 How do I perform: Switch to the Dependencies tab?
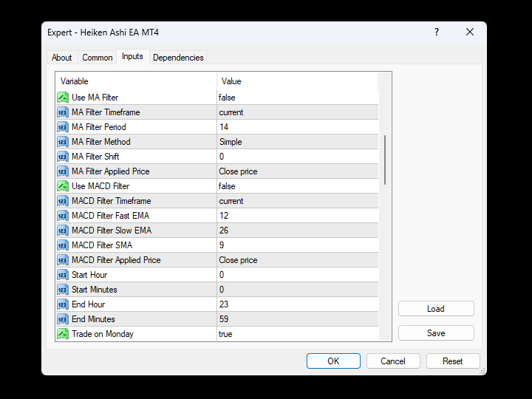point(178,58)
